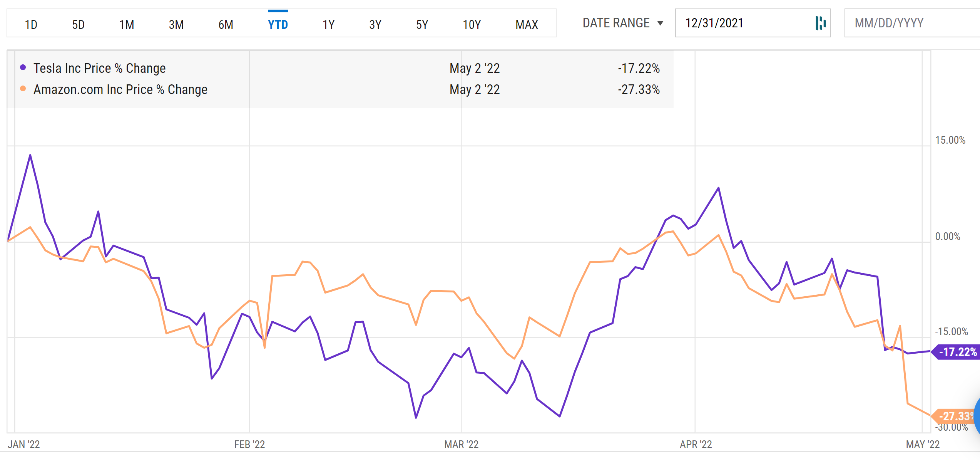
Task: Show the 3Y chart range
Action: pos(375,25)
